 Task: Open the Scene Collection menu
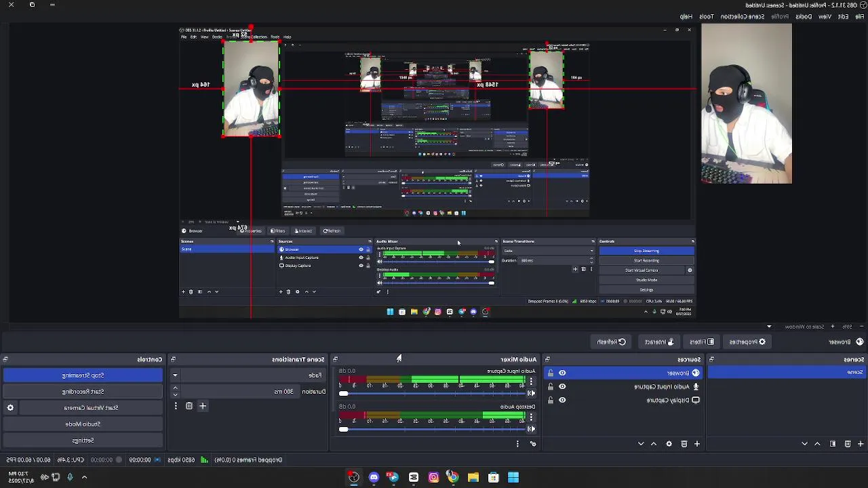742,16
